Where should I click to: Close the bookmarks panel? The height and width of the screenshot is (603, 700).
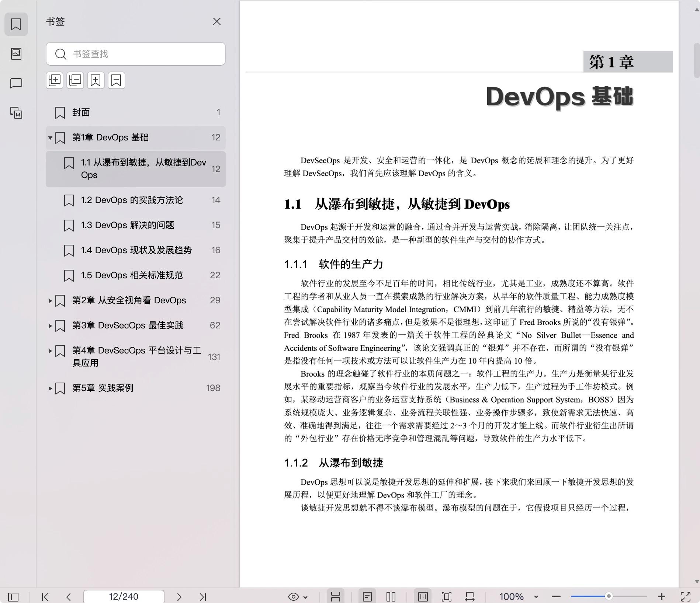[x=216, y=22]
